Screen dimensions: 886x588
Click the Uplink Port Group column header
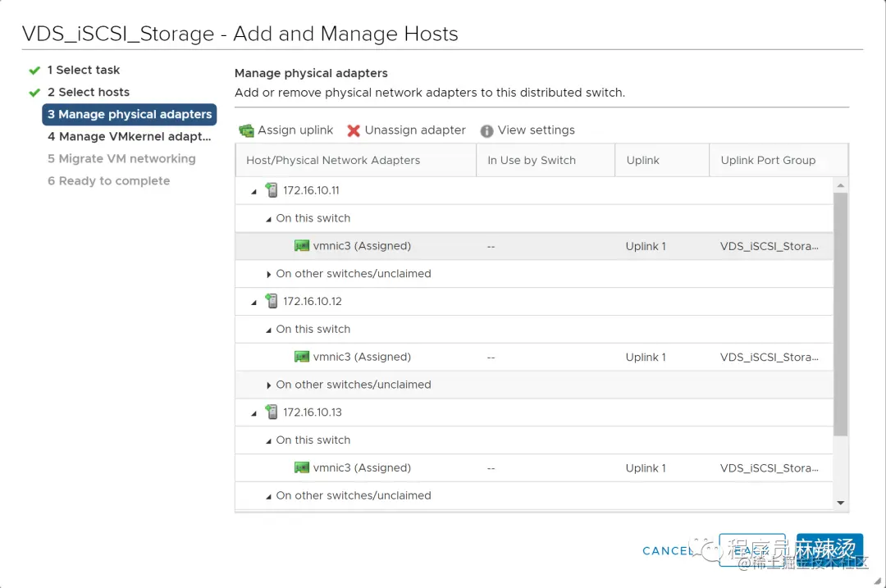point(779,161)
